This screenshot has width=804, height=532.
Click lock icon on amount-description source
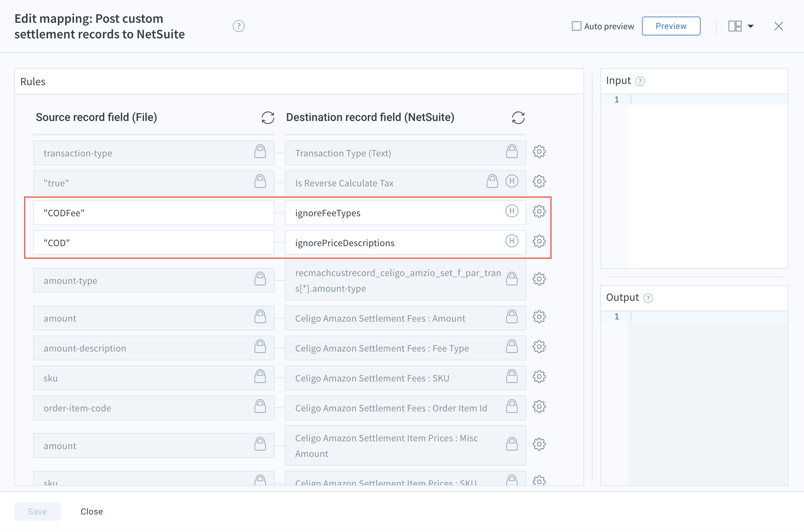pyautogui.click(x=260, y=346)
